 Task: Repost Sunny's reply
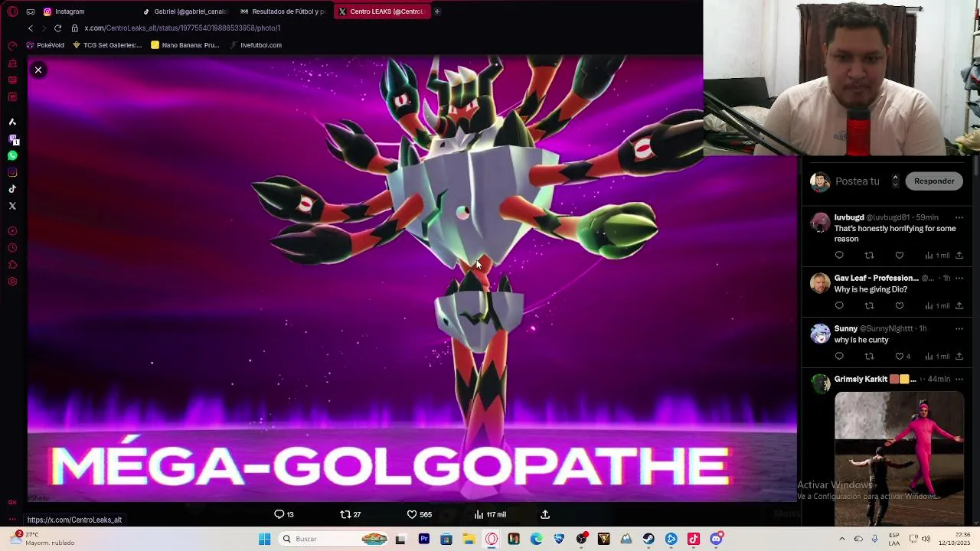(869, 357)
